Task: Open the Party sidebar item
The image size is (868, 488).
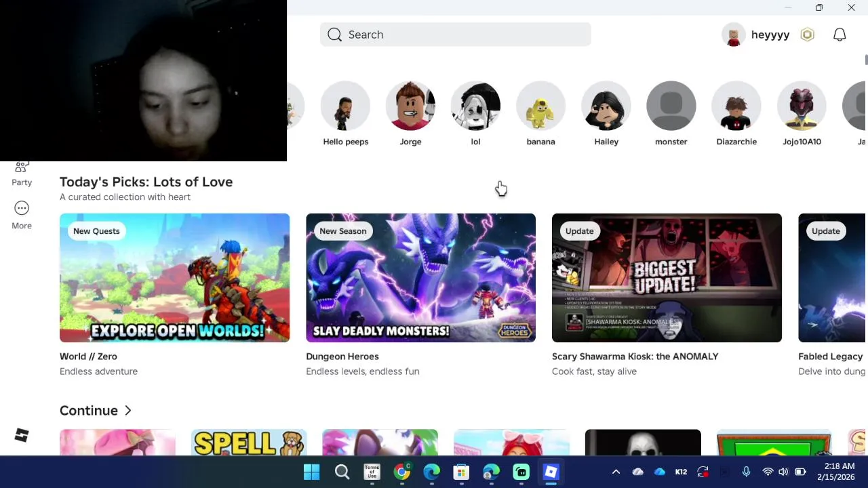Action: coord(22,174)
